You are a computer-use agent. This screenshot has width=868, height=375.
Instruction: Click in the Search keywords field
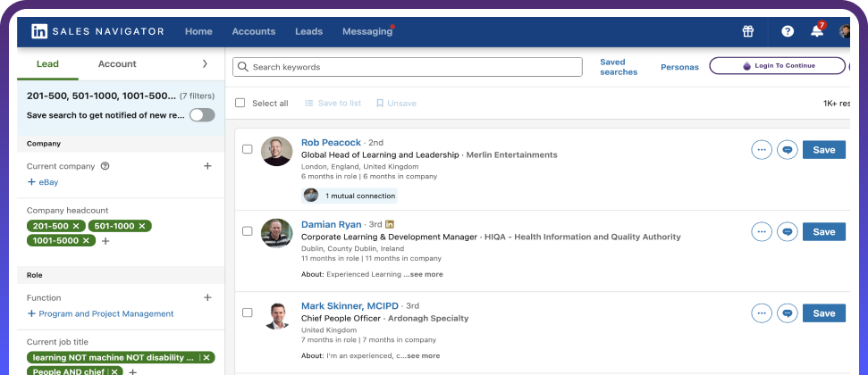(x=408, y=67)
